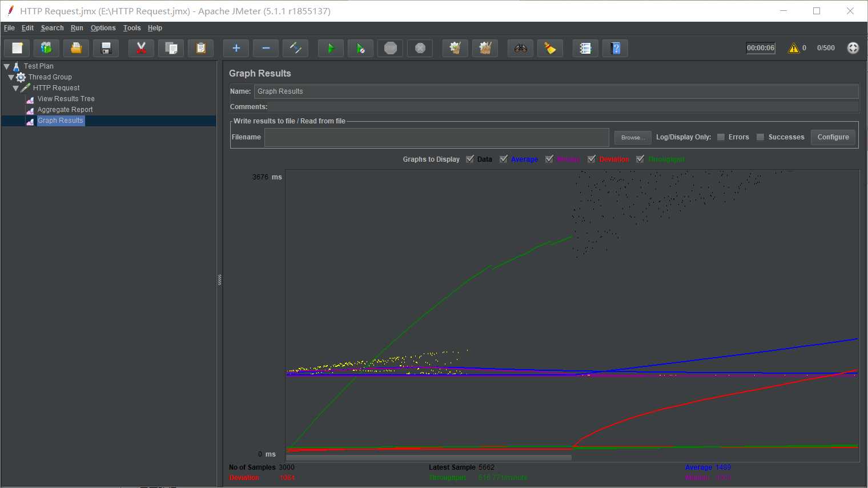Open the Tools menu
868x488 pixels.
click(x=132, y=28)
